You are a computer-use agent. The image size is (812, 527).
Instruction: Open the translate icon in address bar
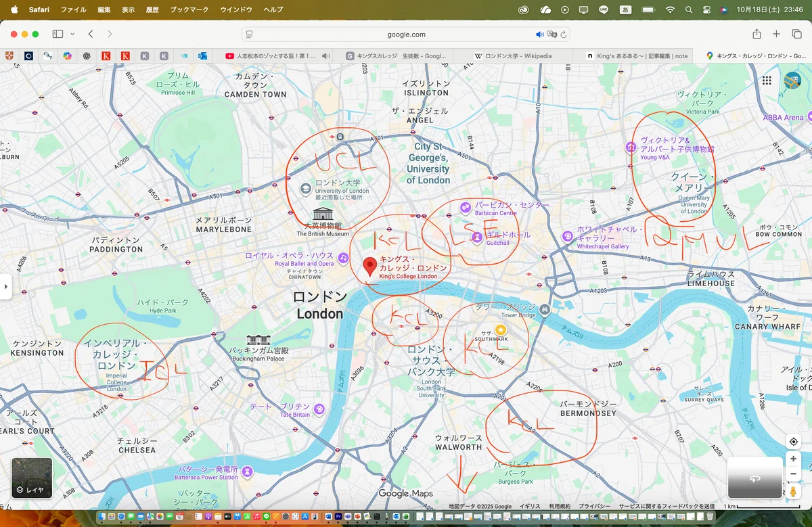point(551,35)
